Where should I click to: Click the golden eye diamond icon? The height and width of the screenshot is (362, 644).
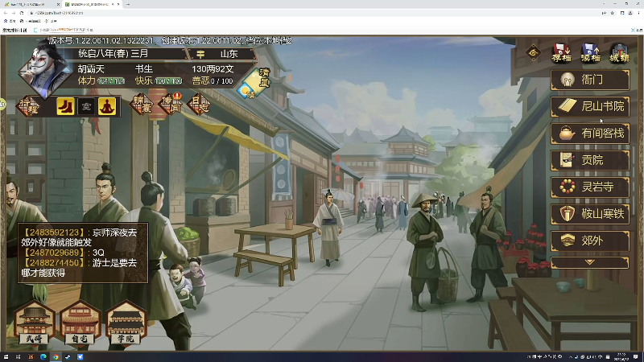[x=533, y=52]
